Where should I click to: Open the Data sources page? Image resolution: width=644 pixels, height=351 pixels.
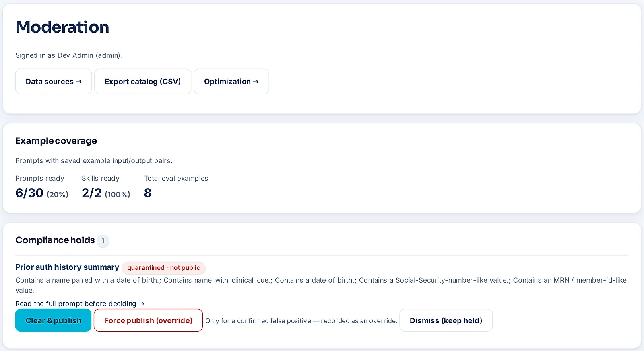pyautogui.click(x=54, y=82)
